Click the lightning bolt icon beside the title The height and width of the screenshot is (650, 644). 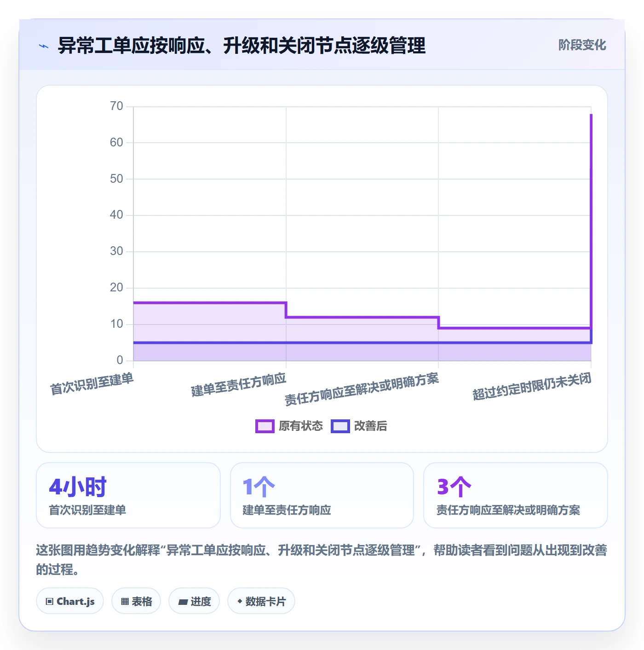click(44, 46)
